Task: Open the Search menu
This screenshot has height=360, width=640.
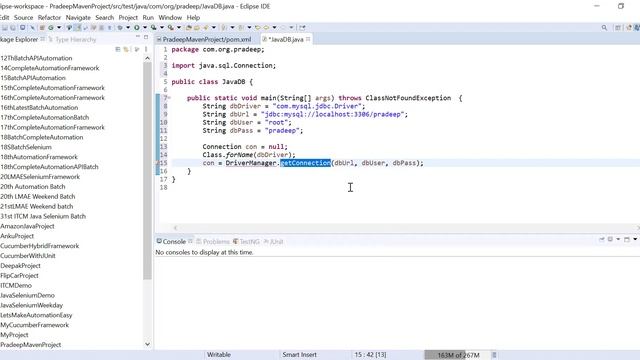Action: (104, 18)
